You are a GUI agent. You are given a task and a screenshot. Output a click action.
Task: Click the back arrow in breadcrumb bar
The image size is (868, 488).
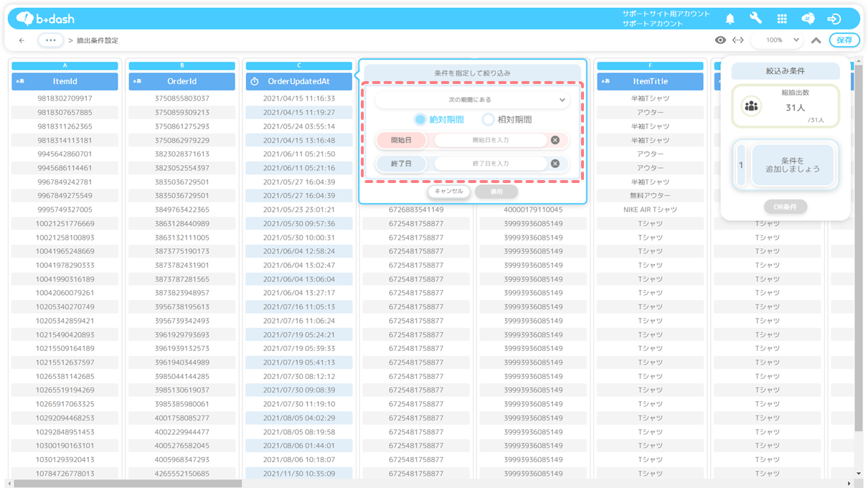pos(22,40)
